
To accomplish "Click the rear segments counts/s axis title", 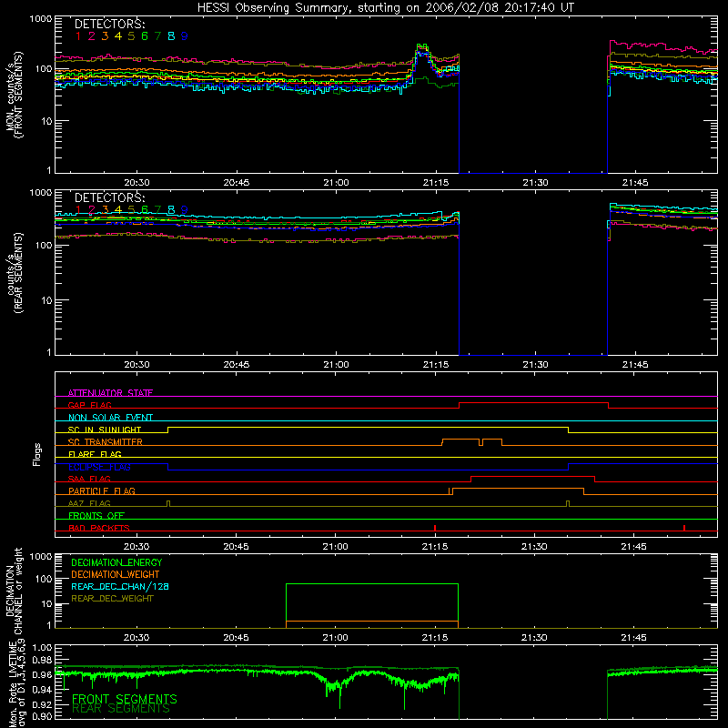I will click(15, 273).
